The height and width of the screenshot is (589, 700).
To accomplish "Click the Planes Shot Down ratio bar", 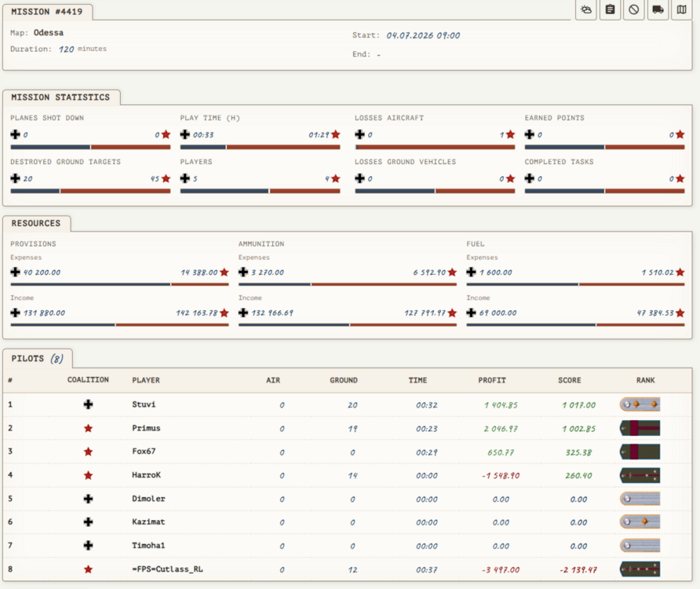I will click(x=90, y=147).
